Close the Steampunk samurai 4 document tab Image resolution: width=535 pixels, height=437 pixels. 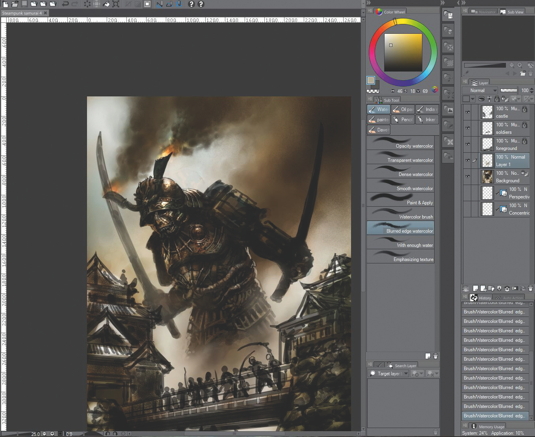pyautogui.click(x=45, y=13)
